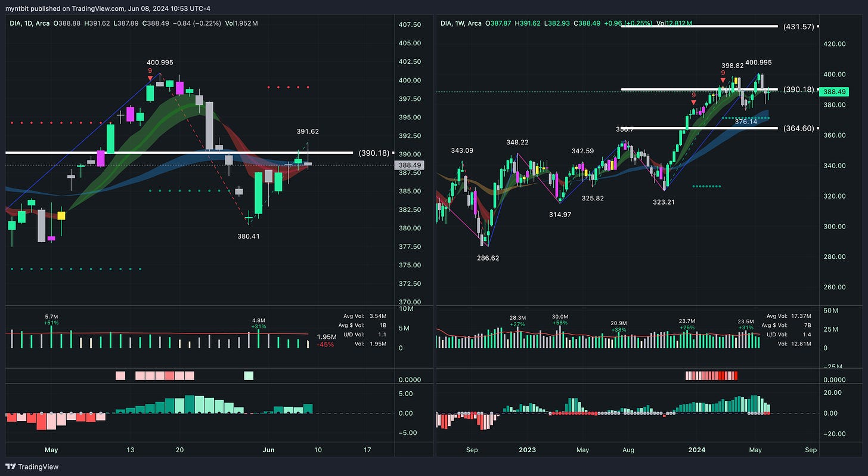The image size is (868, 476).
Task: Click the gray 388.49 price tag on daily axis
Action: [x=410, y=165]
